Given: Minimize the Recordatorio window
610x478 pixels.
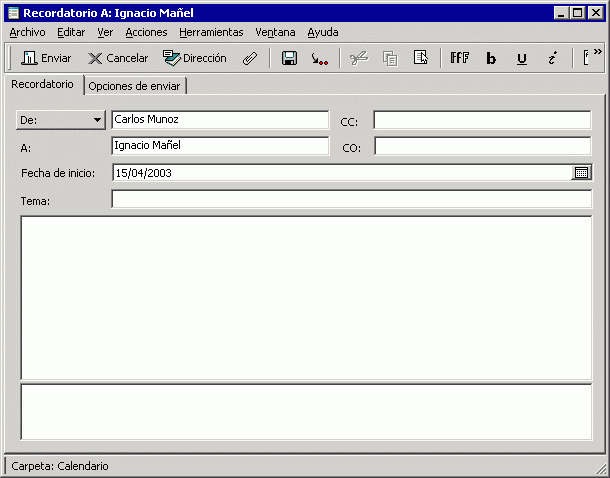Looking at the screenshot, I should coord(561,13).
